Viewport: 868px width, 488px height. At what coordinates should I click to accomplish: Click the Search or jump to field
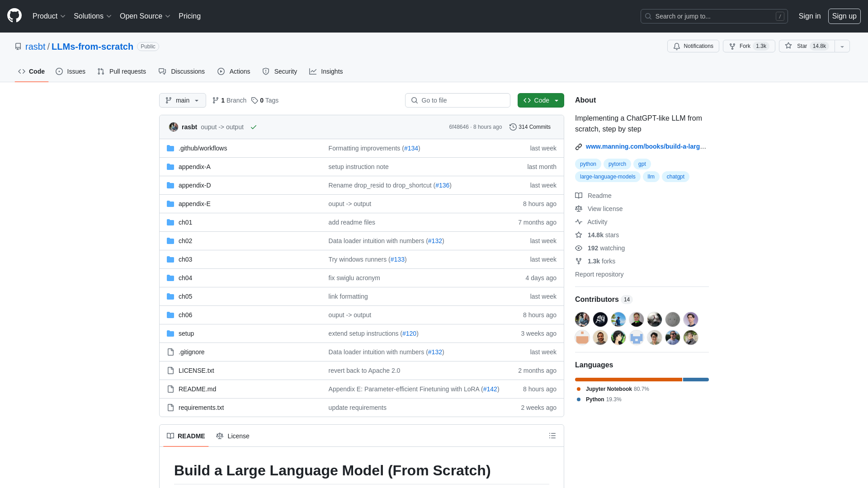click(714, 16)
